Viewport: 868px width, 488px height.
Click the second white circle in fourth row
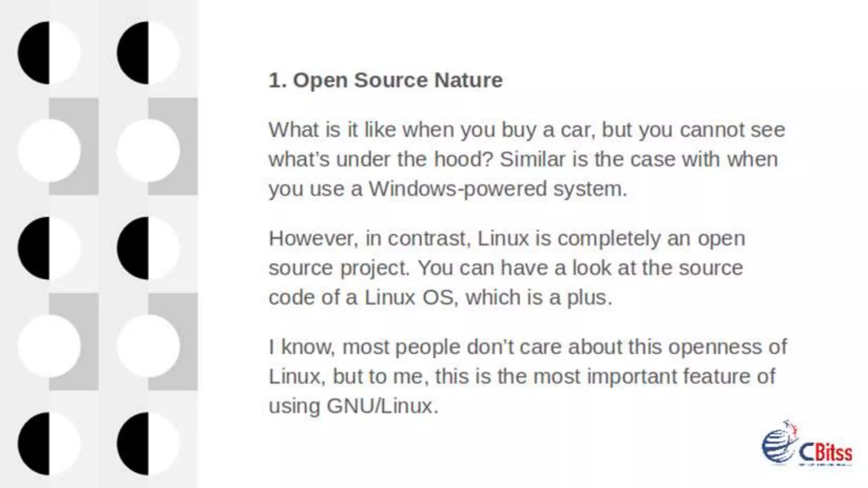(x=148, y=346)
